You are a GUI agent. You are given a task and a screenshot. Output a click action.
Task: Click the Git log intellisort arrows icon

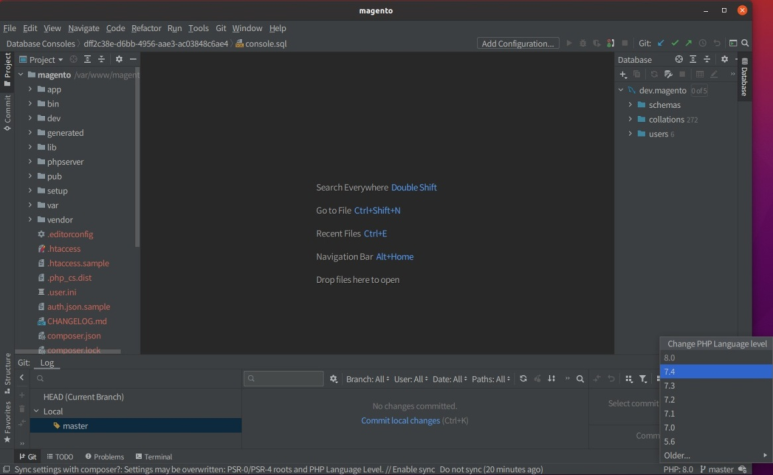tap(551, 378)
